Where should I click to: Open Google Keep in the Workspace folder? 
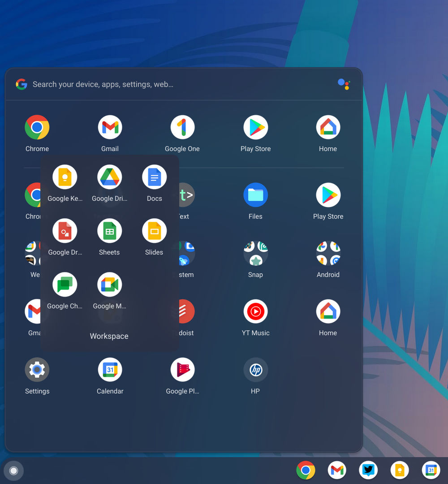click(65, 177)
